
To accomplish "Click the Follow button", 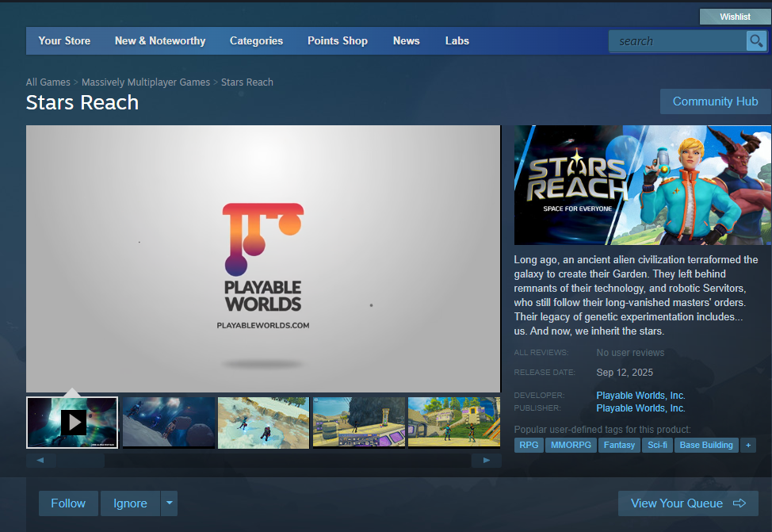I will pos(68,503).
